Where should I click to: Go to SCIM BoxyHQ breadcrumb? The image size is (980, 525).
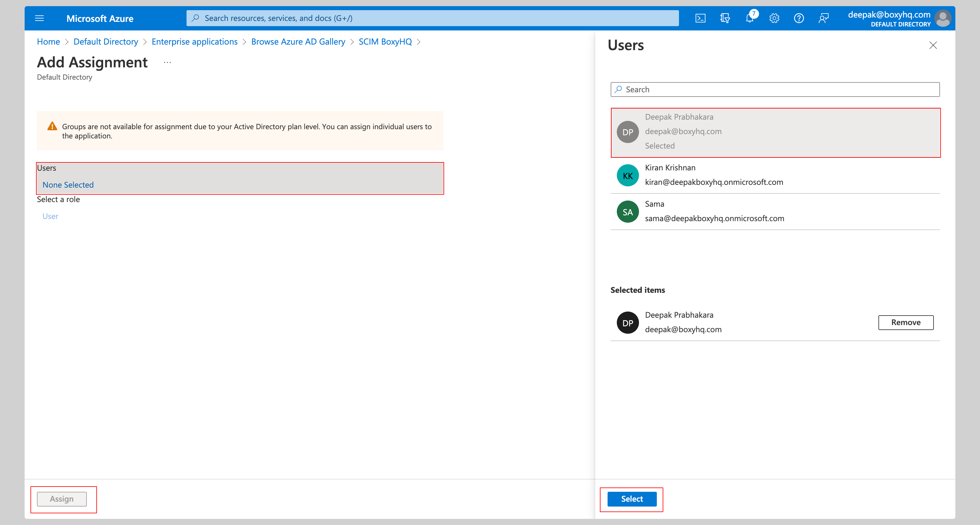[385, 42]
